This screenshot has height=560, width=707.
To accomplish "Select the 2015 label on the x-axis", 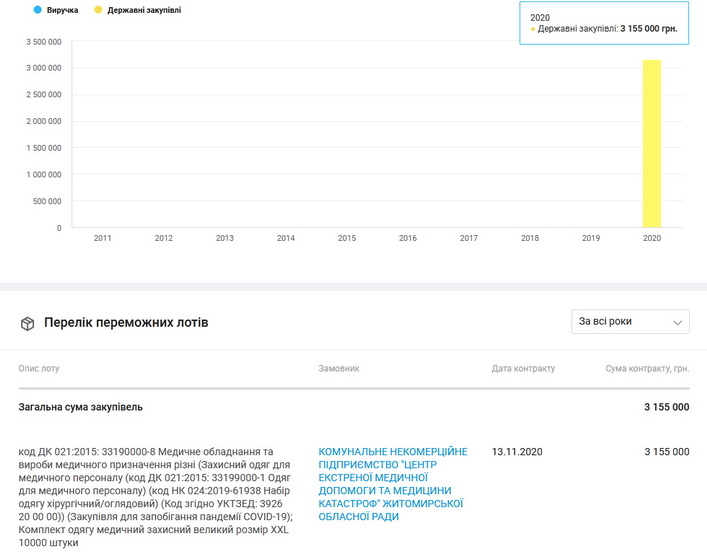I will pyautogui.click(x=347, y=238).
